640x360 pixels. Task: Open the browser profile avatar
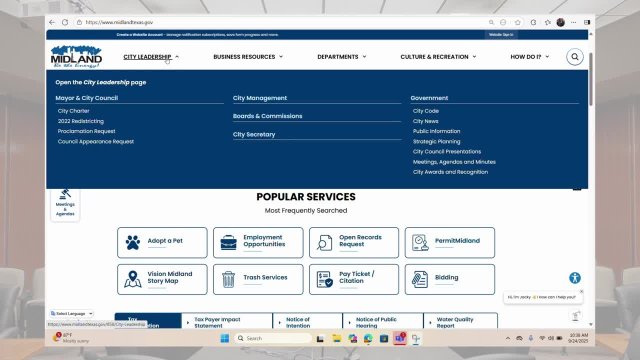coord(560,22)
